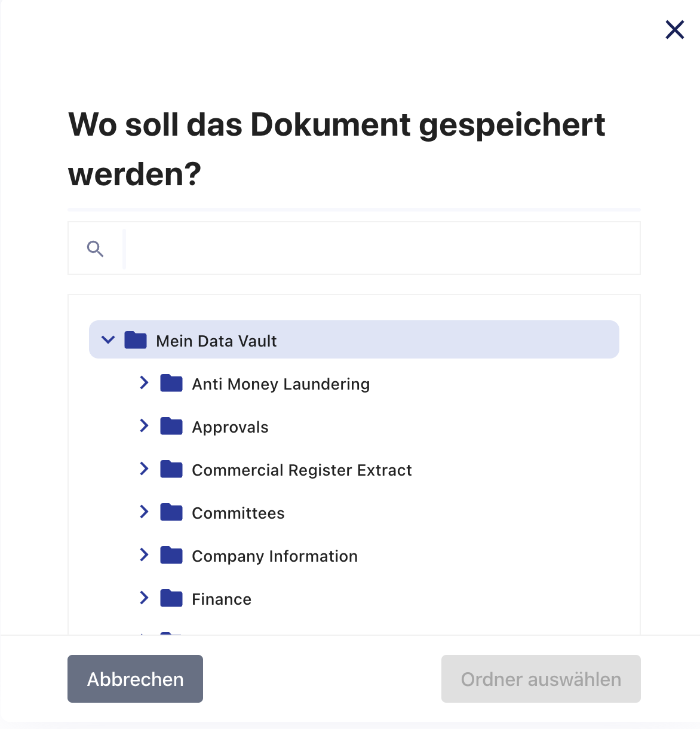The width and height of the screenshot is (700, 729).
Task: Collapse the Mein Data Vault tree
Action: (108, 340)
